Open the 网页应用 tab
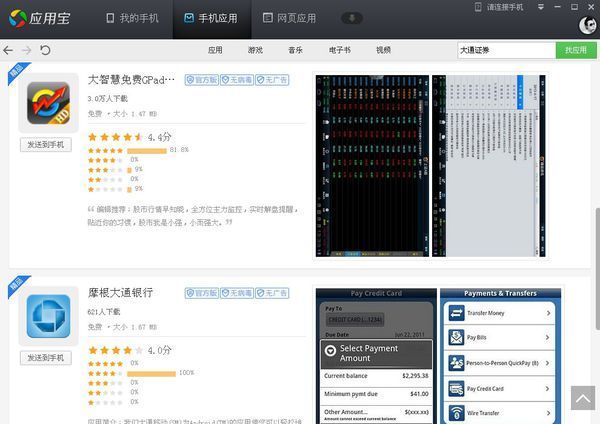Viewport: 600px width, 424px height. 289,18
